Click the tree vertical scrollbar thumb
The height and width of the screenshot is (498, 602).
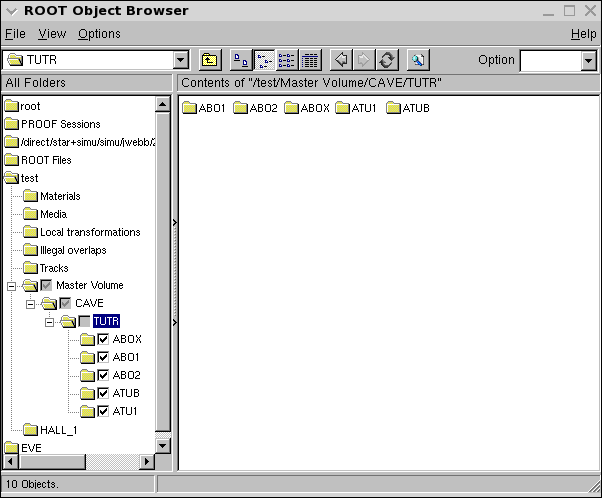point(163,272)
